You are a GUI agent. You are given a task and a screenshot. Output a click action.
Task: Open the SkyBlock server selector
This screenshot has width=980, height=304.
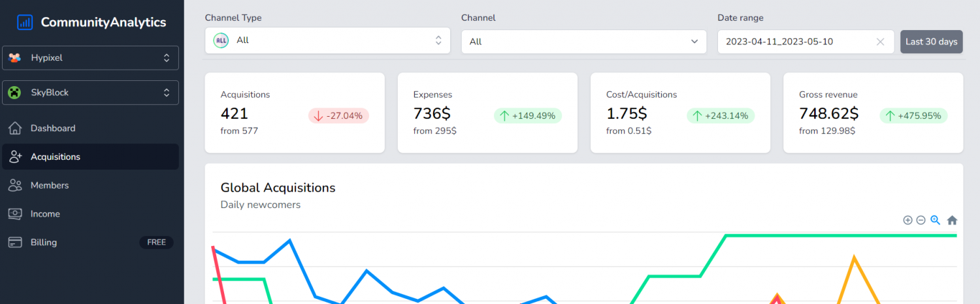90,93
